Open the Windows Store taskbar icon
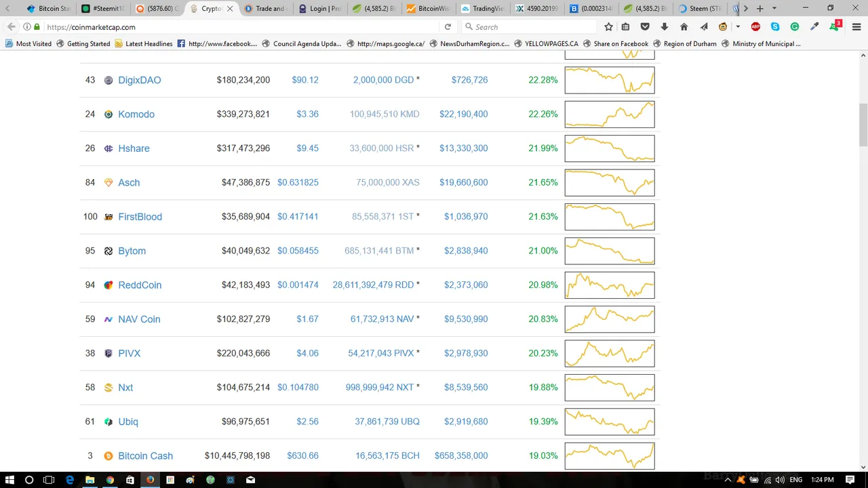The height and width of the screenshot is (488, 868). [x=130, y=480]
